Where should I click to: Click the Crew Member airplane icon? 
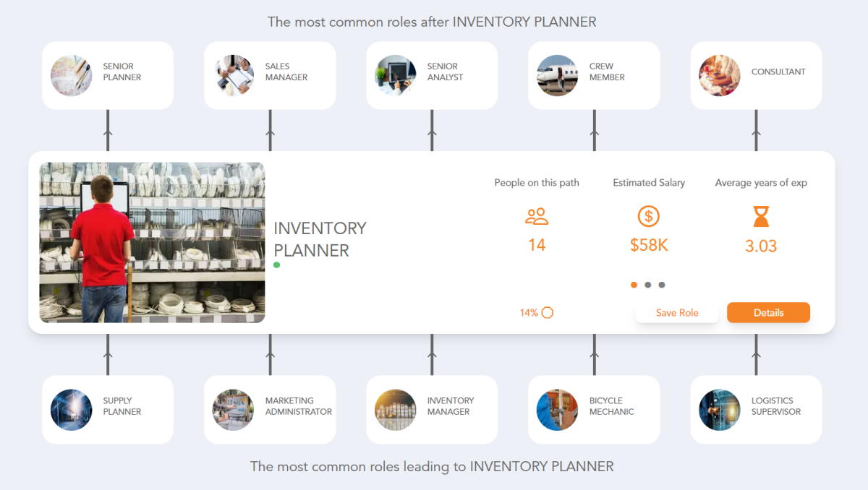point(557,75)
